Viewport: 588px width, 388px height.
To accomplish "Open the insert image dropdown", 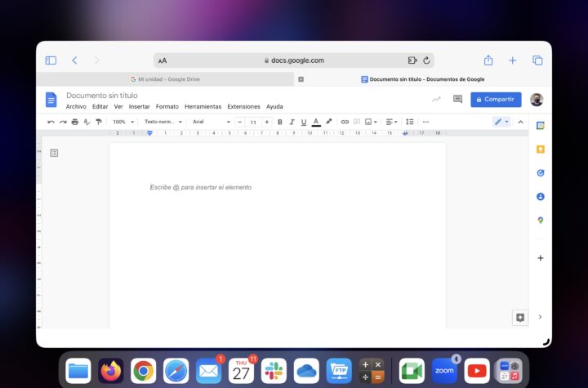I will (x=371, y=122).
